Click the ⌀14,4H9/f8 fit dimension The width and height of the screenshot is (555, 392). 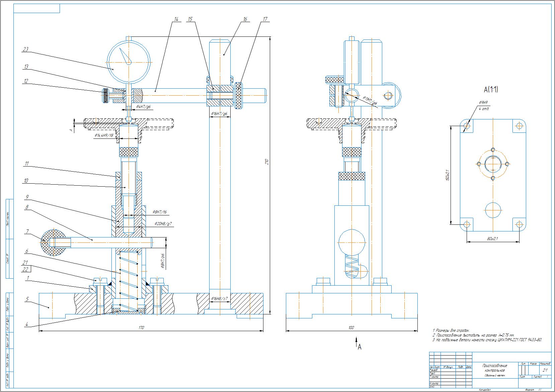pos(103,135)
